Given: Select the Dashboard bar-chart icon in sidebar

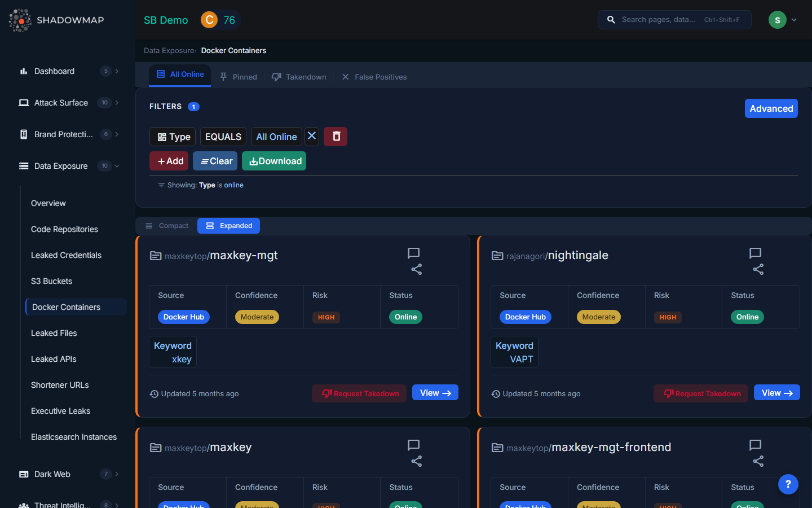Looking at the screenshot, I should (x=24, y=71).
